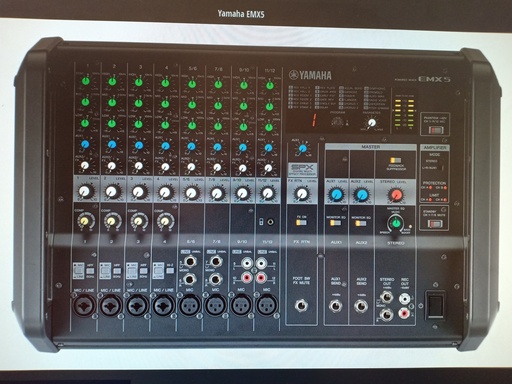Click channel 5/6 XLR MIC input

[x=190, y=305]
